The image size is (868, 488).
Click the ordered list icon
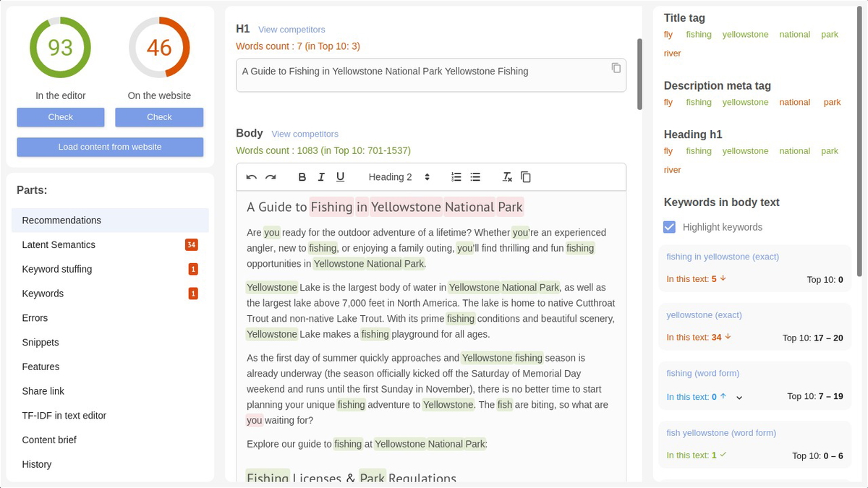pos(456,176)
